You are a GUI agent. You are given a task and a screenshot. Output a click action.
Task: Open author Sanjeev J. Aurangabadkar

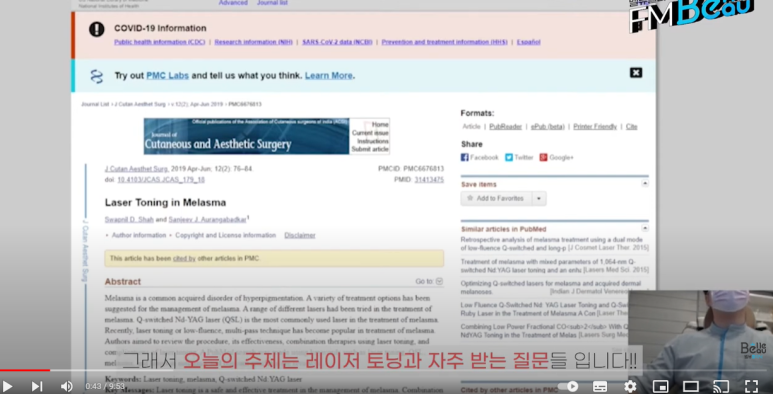[x=207, y=219]
